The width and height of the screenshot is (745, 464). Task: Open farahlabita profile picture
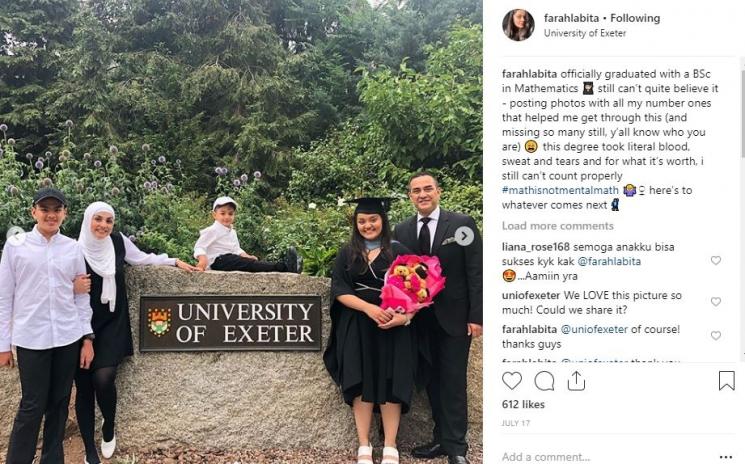518,25
